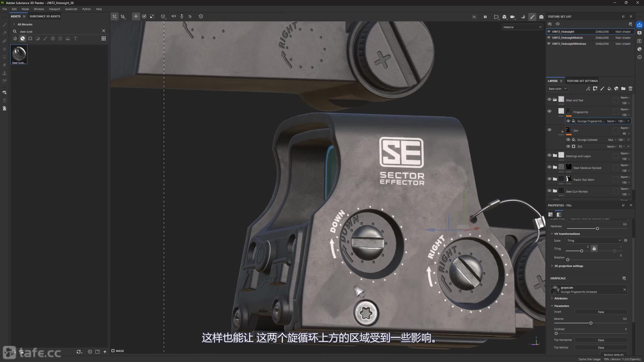Select the Steel Scrat... asset thumbnail

tap(19, 54)
